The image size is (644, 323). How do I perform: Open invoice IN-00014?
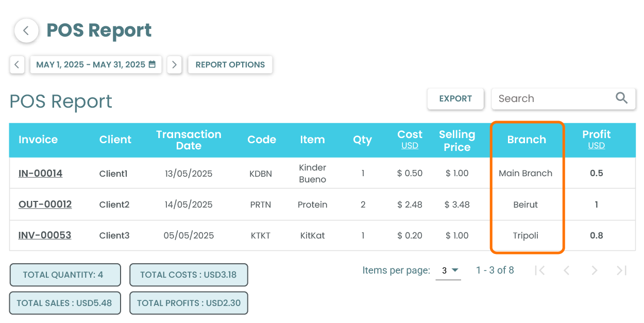click(40, 174)
